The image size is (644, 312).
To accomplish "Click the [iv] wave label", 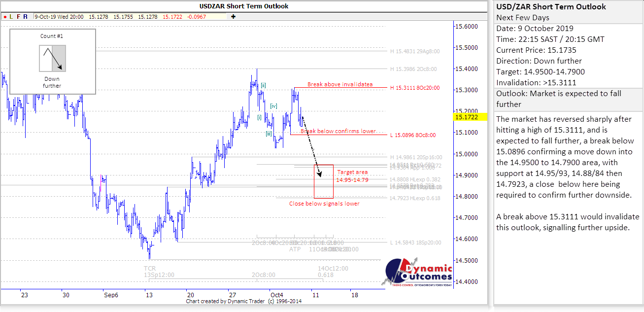I will pyautogui.click(x=273, y=106).
